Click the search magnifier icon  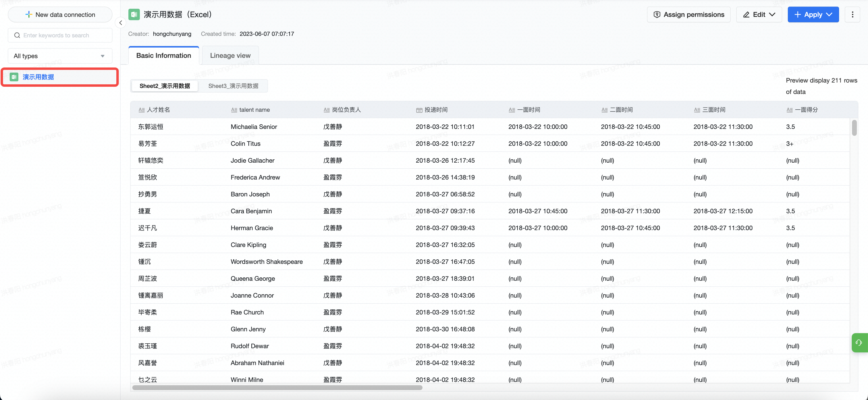coord(17,35)
